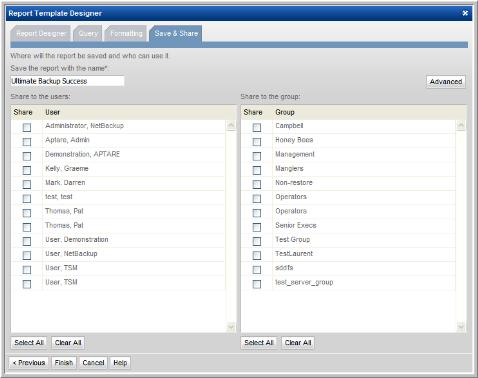The height and width of the screenshot is (378, 478).
Task: Clear All group selections
Action: (x=298, y=343)
